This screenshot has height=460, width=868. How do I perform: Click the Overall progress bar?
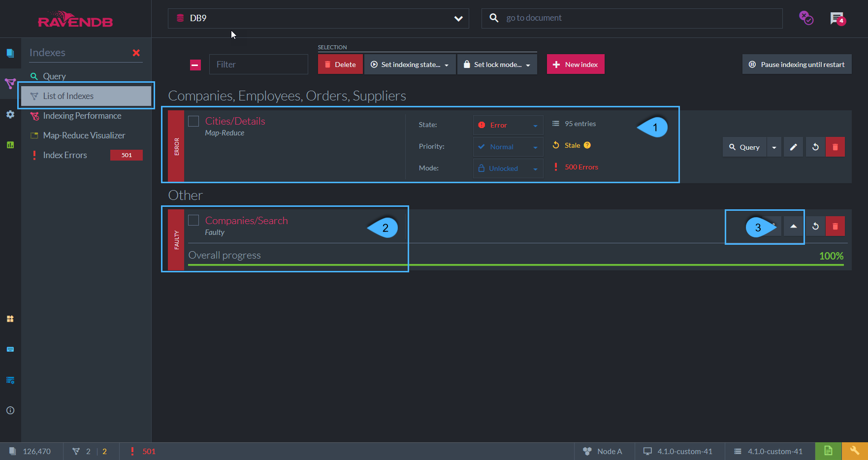515,265
